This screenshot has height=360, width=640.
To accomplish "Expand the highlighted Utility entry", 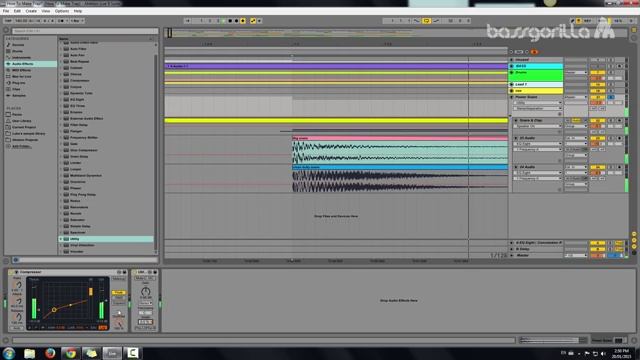I will coord(61,239).
